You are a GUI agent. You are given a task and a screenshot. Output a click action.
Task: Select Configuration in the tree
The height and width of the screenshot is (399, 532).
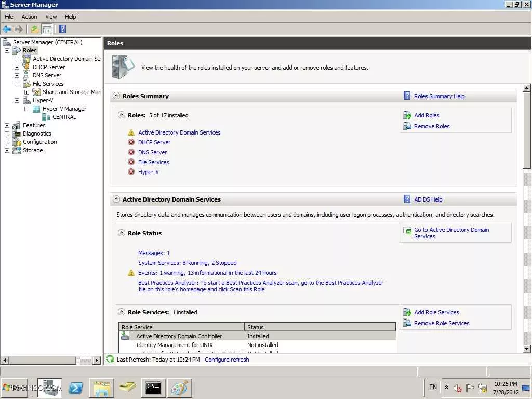[39, 142]
